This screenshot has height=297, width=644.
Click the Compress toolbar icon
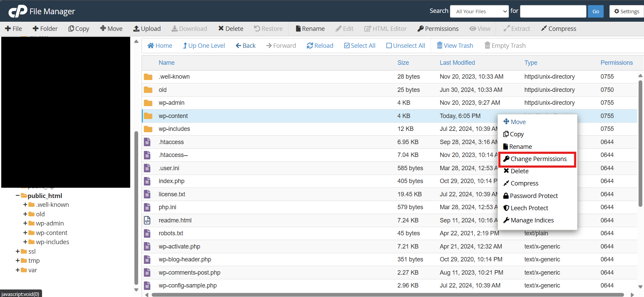(544, 29)
